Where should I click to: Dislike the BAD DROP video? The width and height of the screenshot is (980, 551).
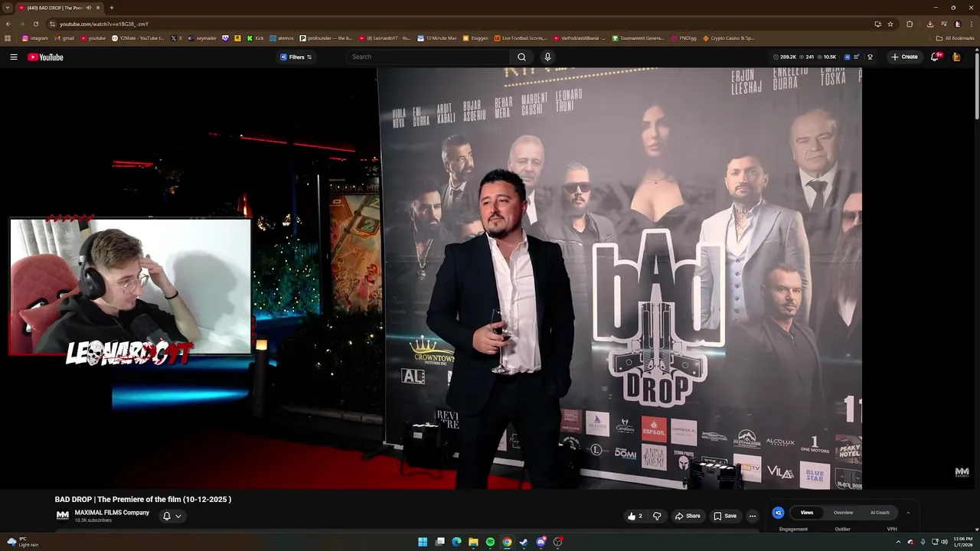657,516
